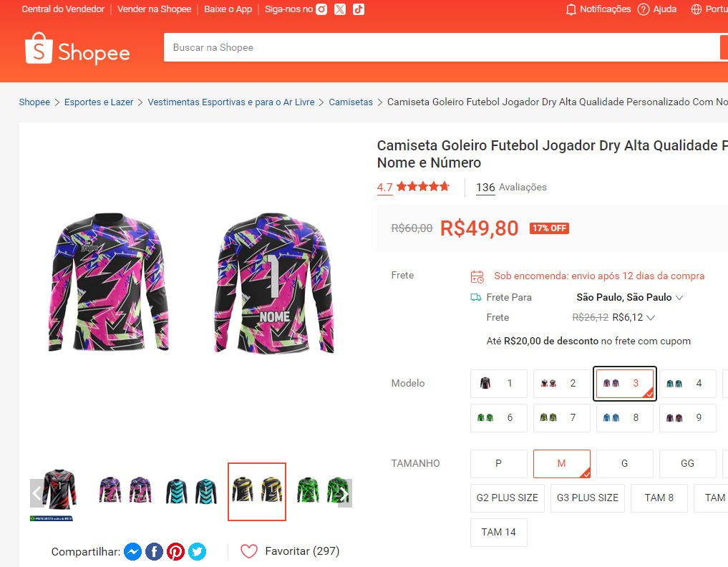
Task: Show next product thumbnails with right arrow
Action: [344, 493]
